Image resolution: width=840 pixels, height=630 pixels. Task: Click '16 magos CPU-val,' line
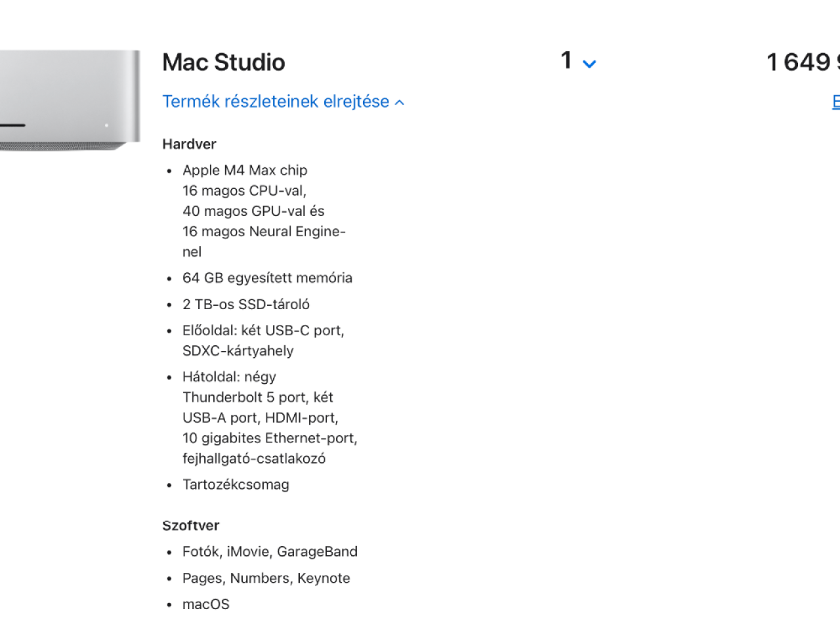pos(245,190)
